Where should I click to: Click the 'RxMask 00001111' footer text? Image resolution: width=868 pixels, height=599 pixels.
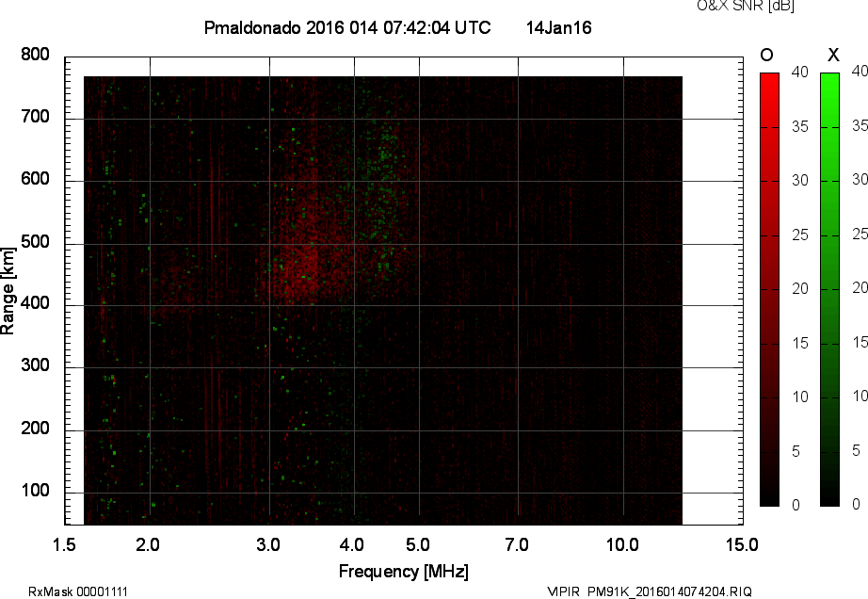click(x=78, y=591)
